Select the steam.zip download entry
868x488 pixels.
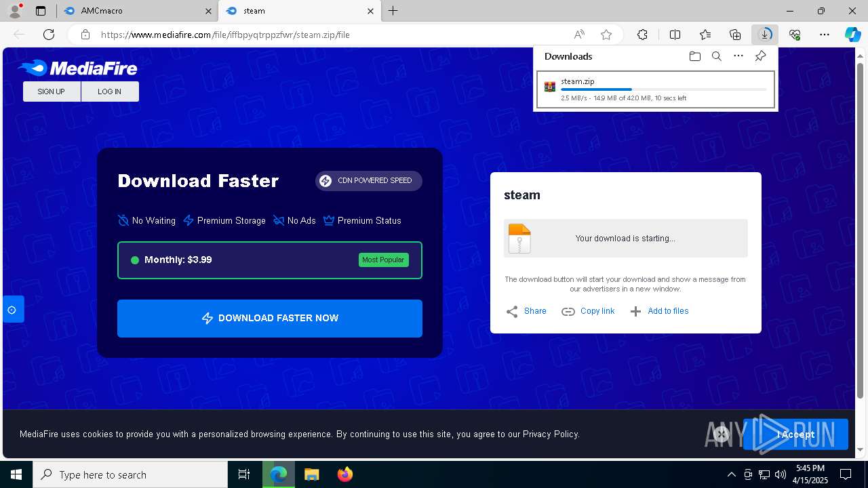[x=655, y=89]
